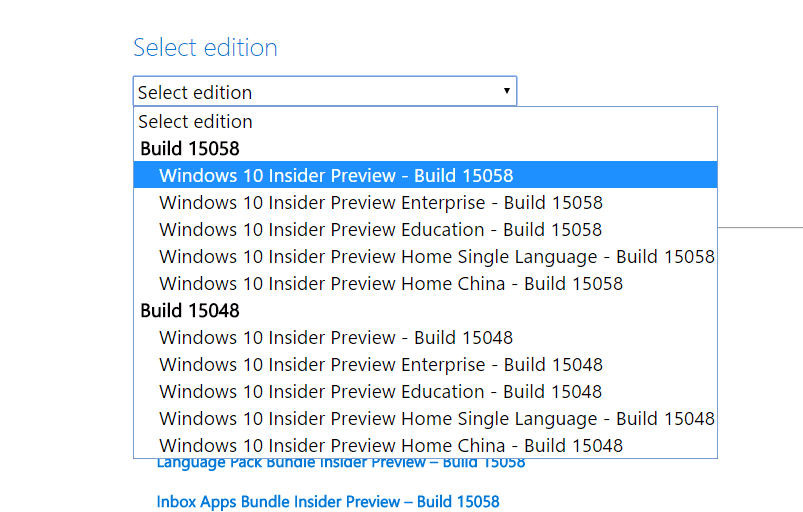The height and width of the screenshot is (512, 803).
Task: Select Windows 10 Insider Preview - Build 15058
Action: [x=336, y=176]
